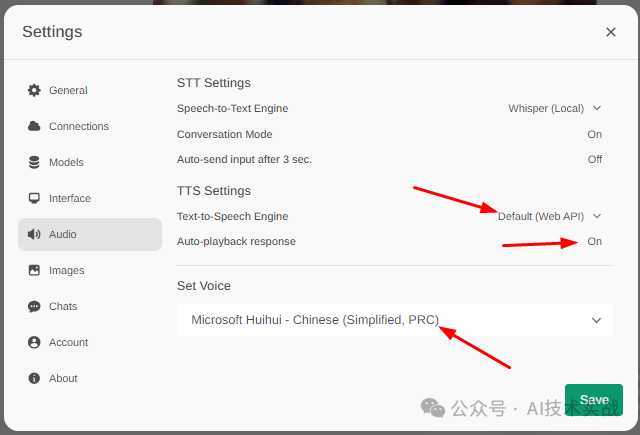Expand the Set Voice Microsoft Huihui dropdown

[395, 320]
